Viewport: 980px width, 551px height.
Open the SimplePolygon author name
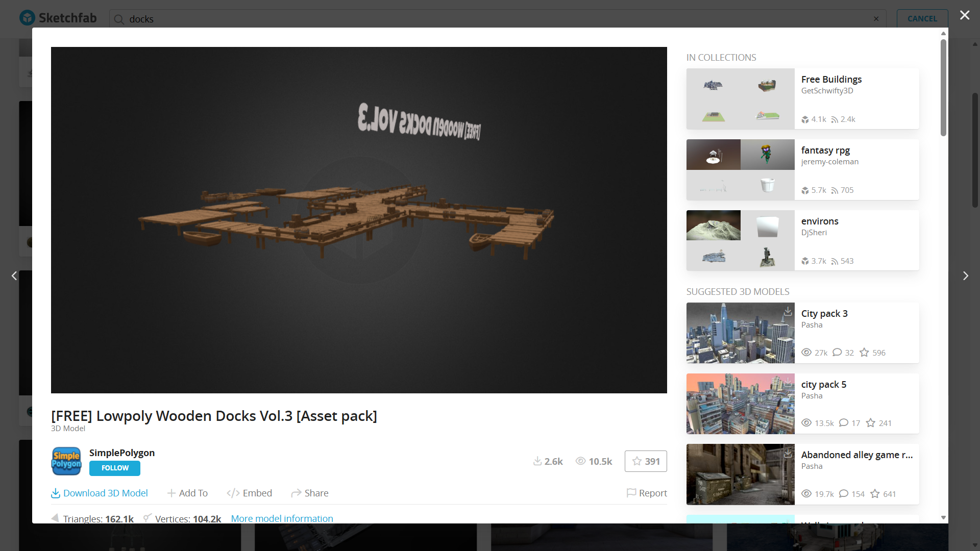122,453
